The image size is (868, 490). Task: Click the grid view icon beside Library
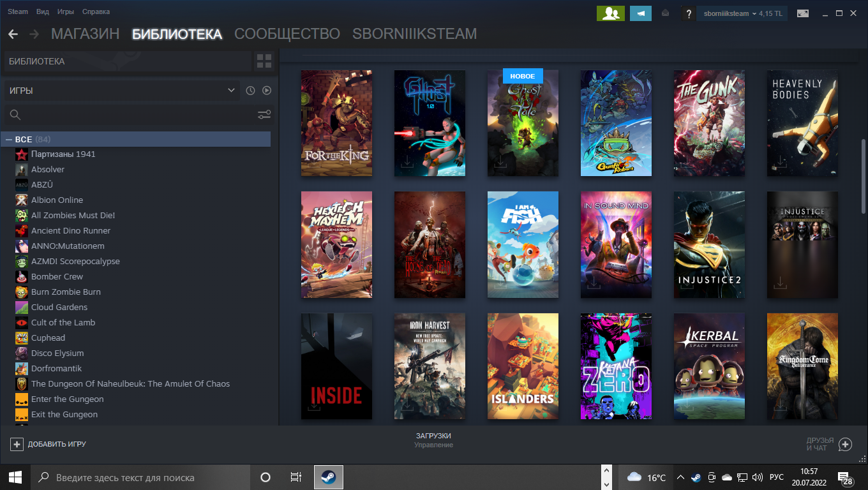[x=264, y=61]
